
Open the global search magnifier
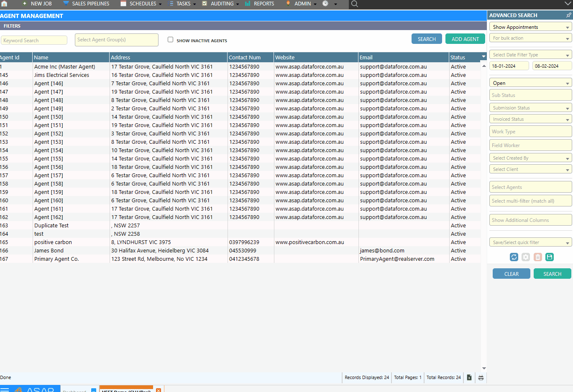click(x=354, y=4)
